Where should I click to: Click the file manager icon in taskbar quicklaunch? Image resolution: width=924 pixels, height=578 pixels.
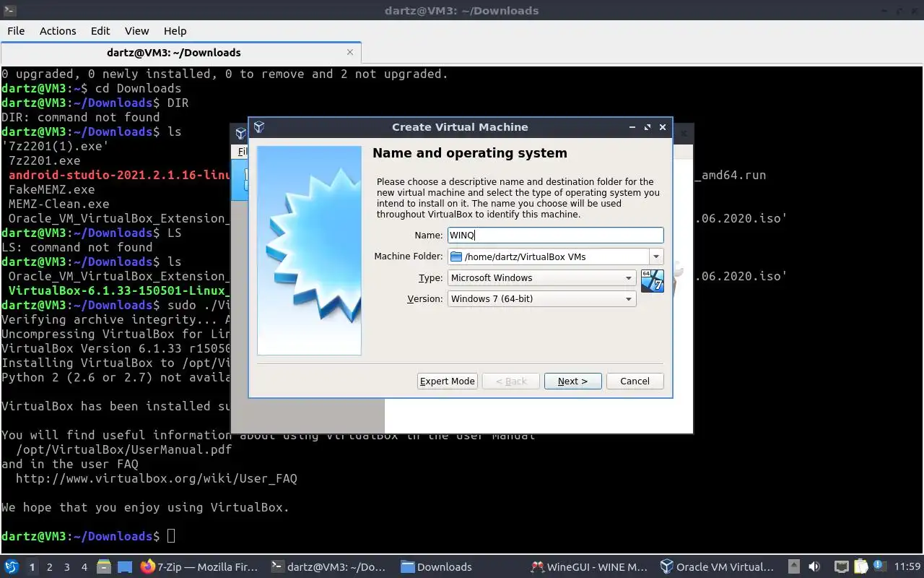[x=104, y=566]
